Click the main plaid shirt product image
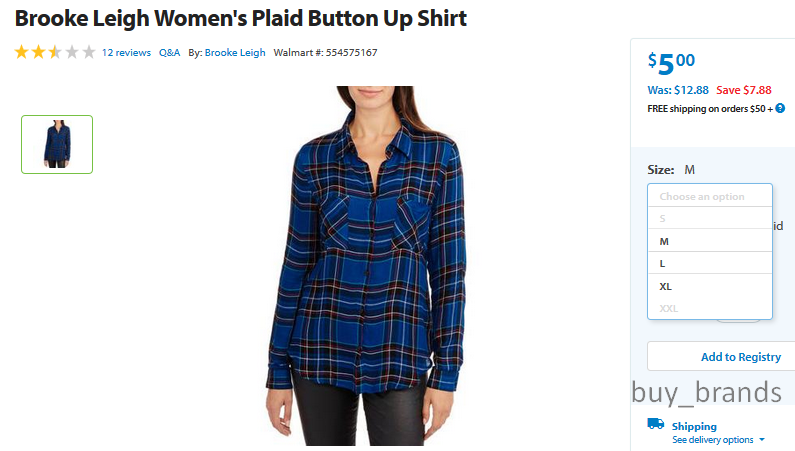The image size is (795, 451). pyautogui.click(x=366, y=266)
